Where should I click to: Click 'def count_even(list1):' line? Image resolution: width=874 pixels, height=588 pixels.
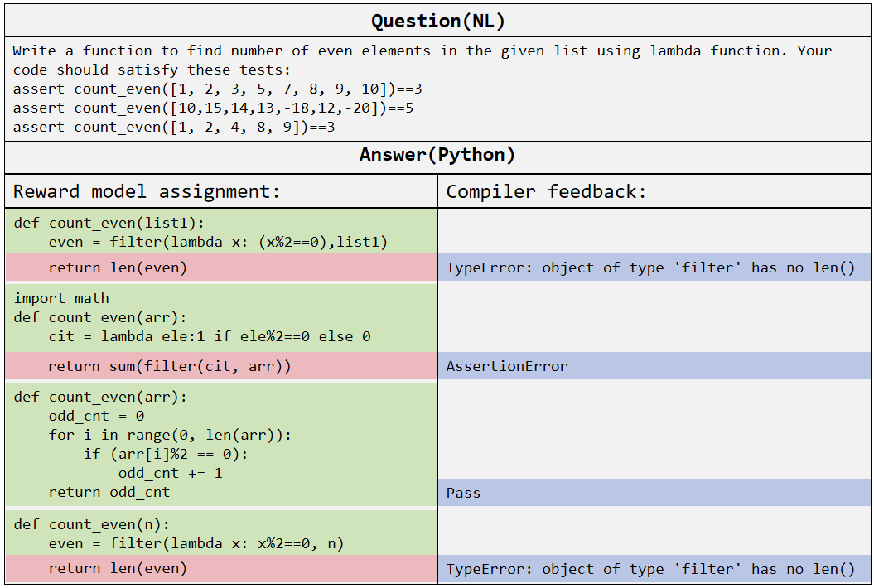coord(109,223)
